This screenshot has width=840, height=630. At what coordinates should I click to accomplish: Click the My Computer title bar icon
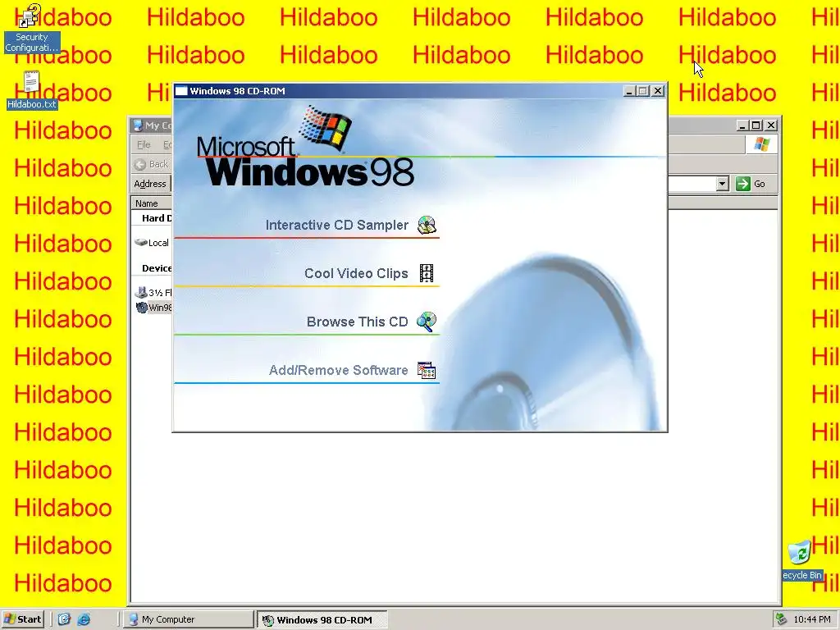coord(138,126)
